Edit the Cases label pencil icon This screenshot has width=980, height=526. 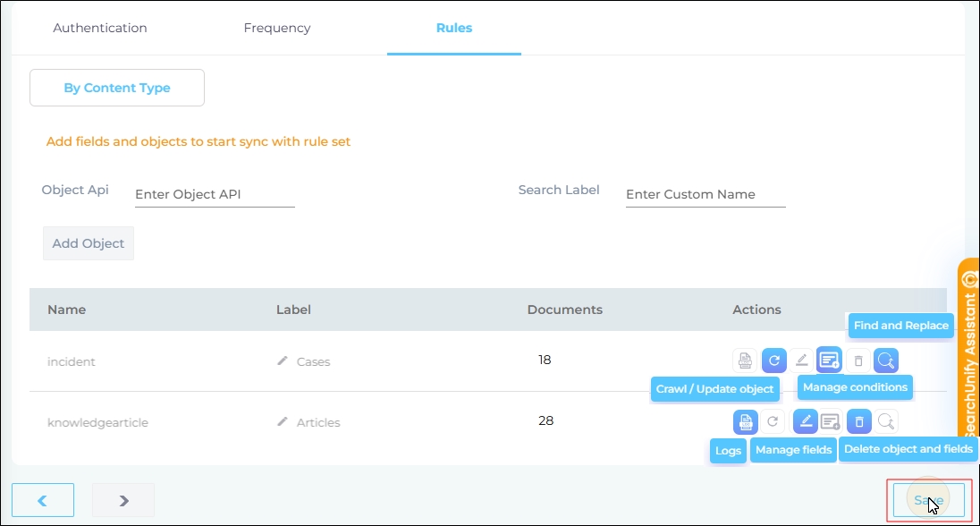tap(283, 361)
